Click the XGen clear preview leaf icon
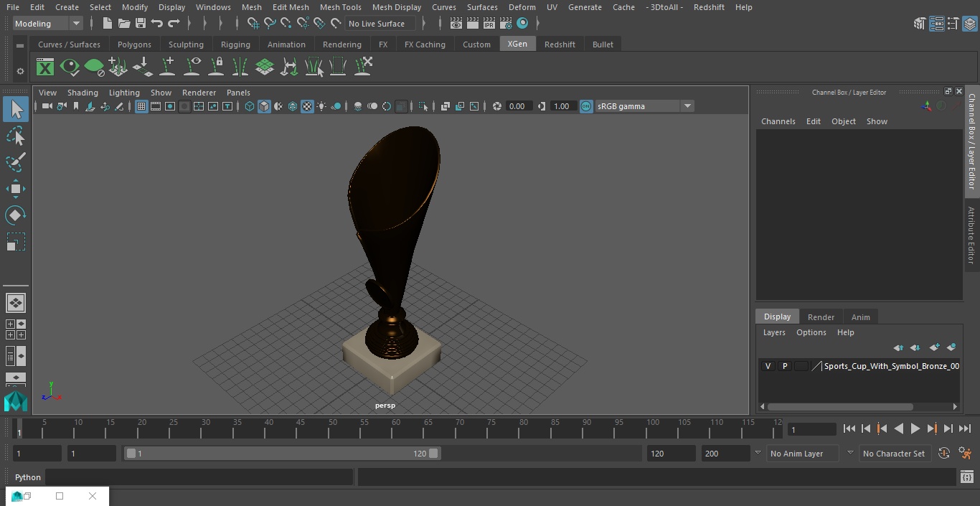Viewport: 980px width, 506px height. 94,67
